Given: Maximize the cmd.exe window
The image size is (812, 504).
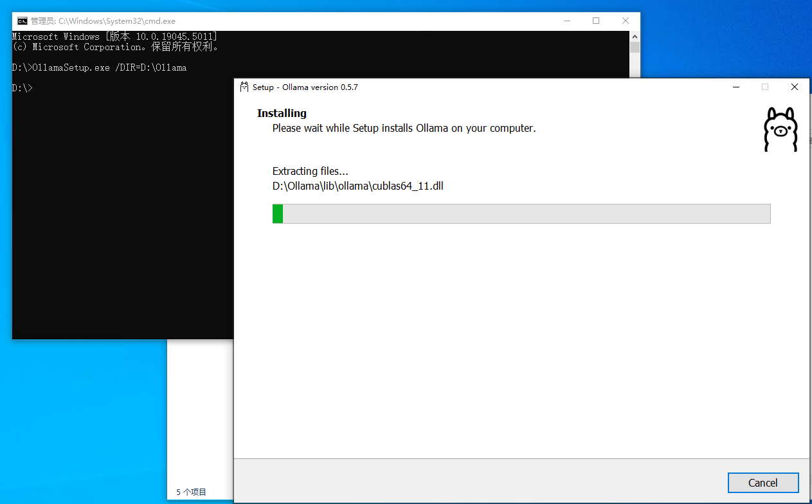Looking at the screenshot, I should coord(596,21).
